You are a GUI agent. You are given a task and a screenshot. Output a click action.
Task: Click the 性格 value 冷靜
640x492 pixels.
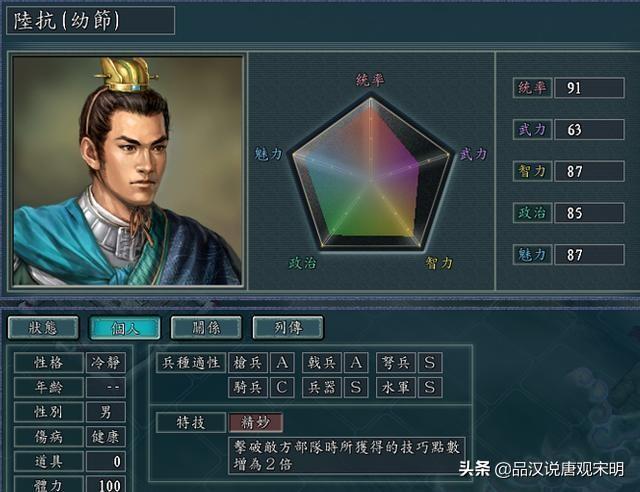106,363
